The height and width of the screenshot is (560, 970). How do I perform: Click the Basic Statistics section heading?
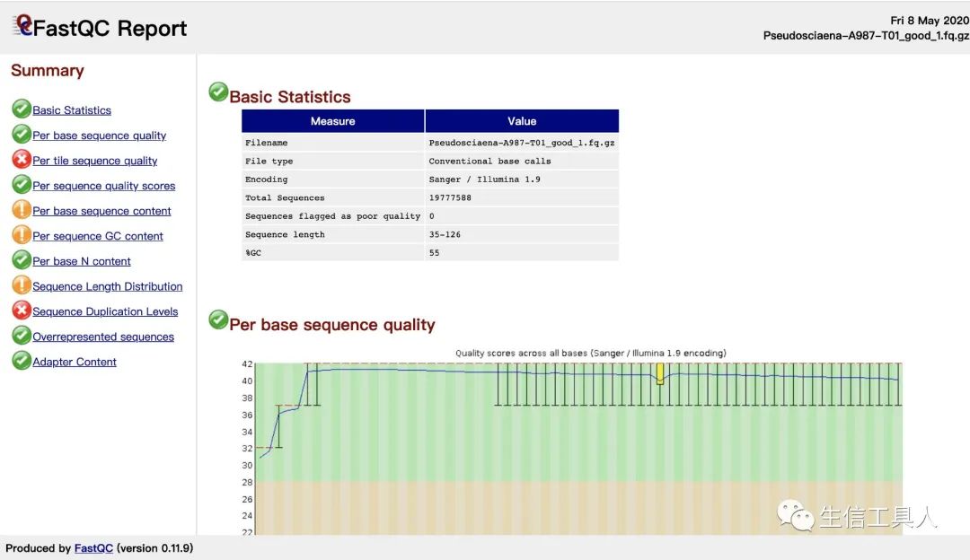pos(290,97)
